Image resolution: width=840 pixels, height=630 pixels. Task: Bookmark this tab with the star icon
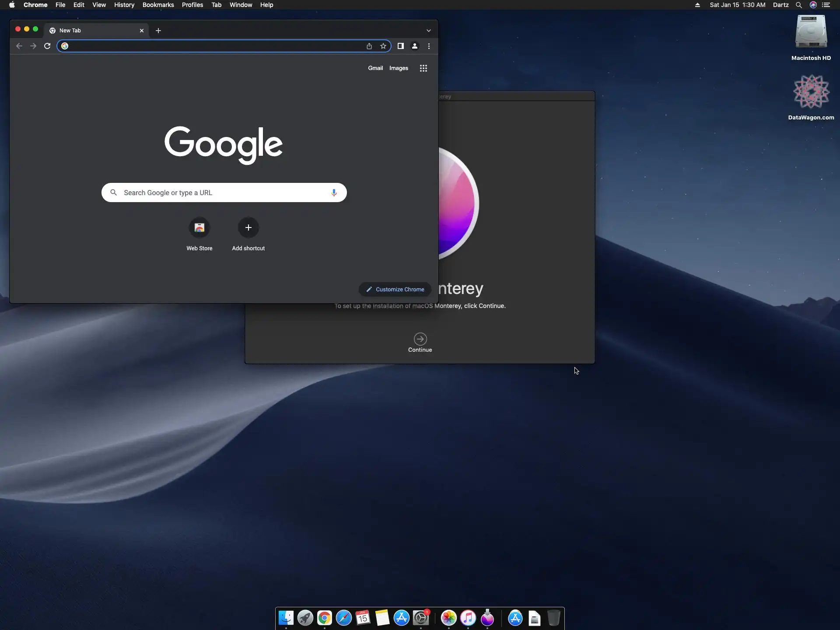pos(383,46)
